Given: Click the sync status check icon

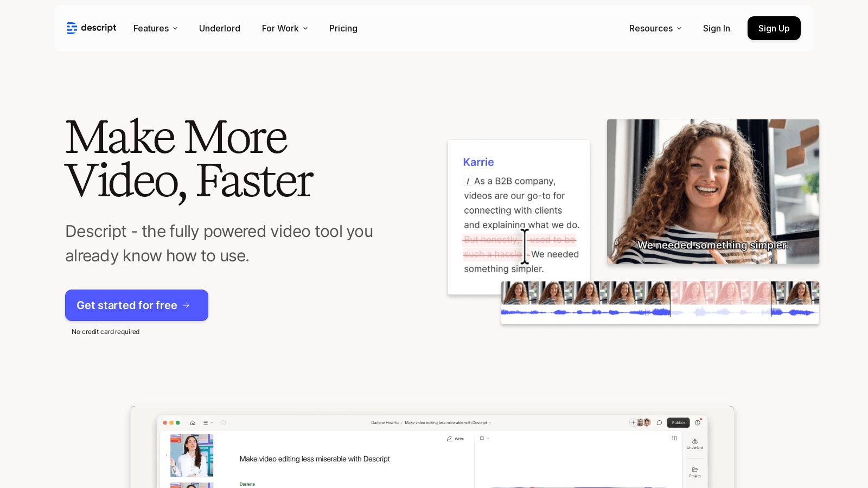Looking at the screenshot, I should click(223, 423).
